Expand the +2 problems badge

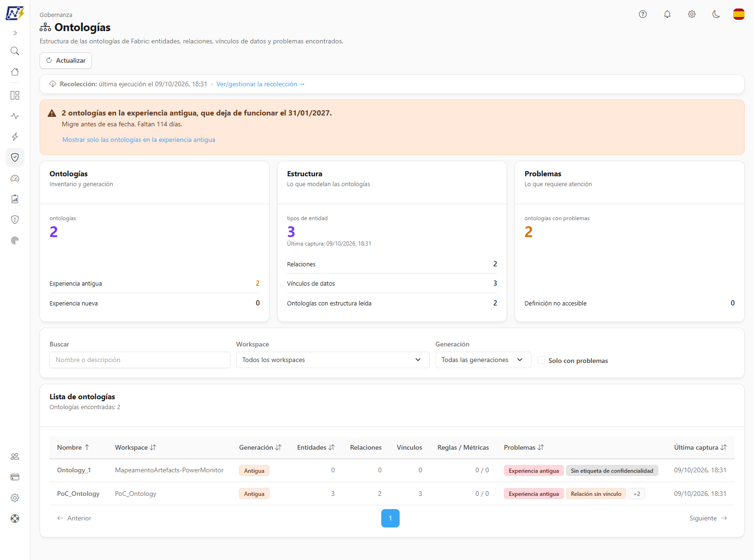point(637,494)
